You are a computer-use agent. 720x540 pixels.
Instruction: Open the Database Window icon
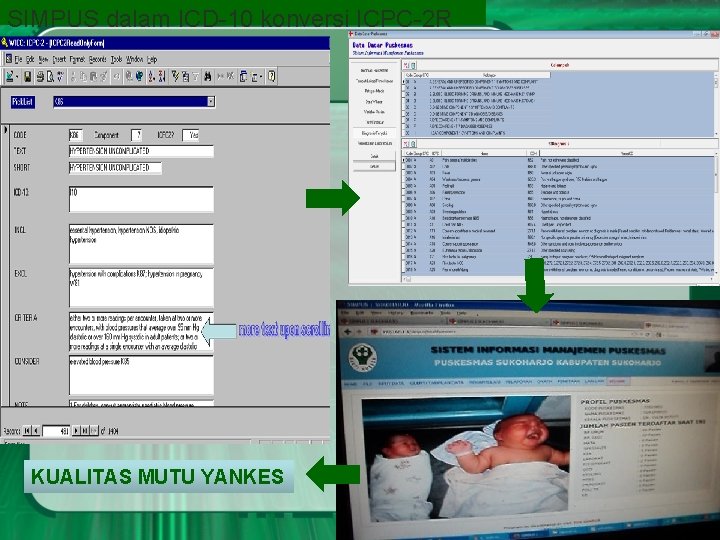[x=243, y=76]
